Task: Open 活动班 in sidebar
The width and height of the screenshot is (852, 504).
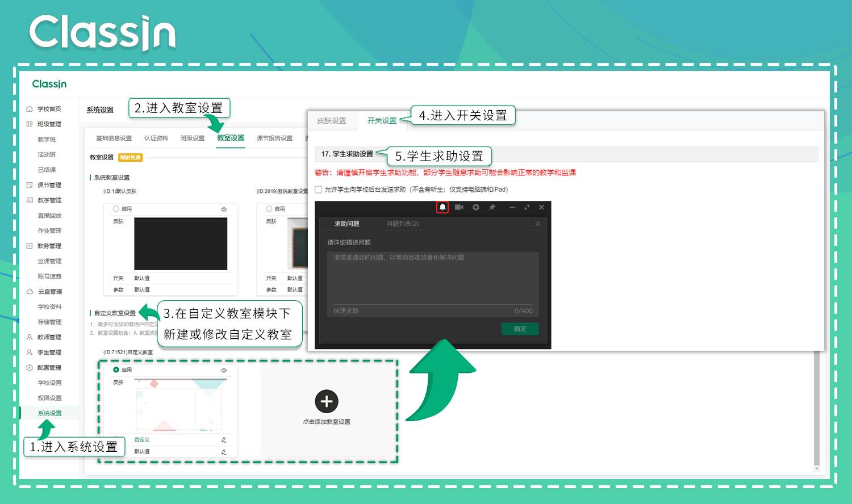Action: (47, 154)
